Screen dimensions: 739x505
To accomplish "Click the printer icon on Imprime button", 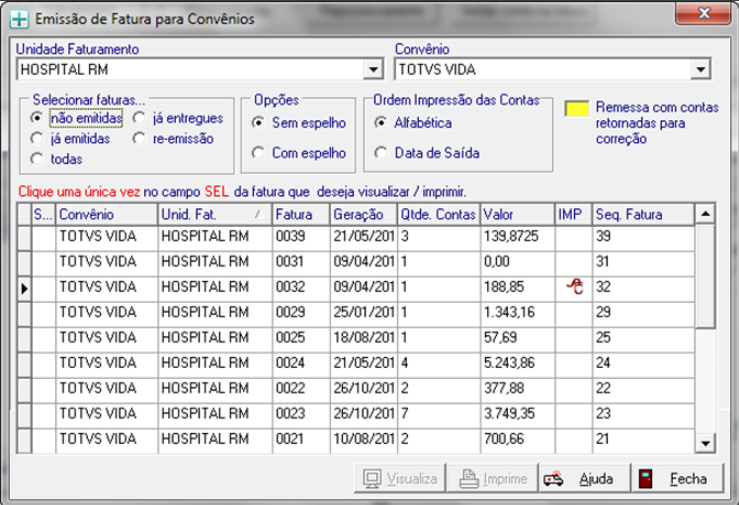I will point(469,479).
